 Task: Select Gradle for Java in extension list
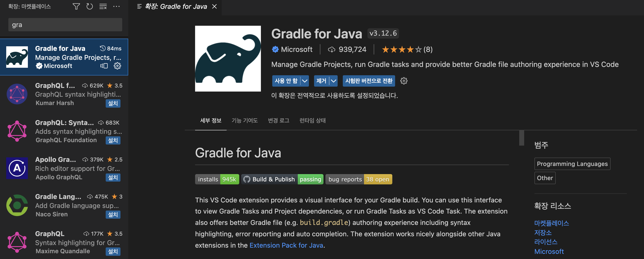64,57
